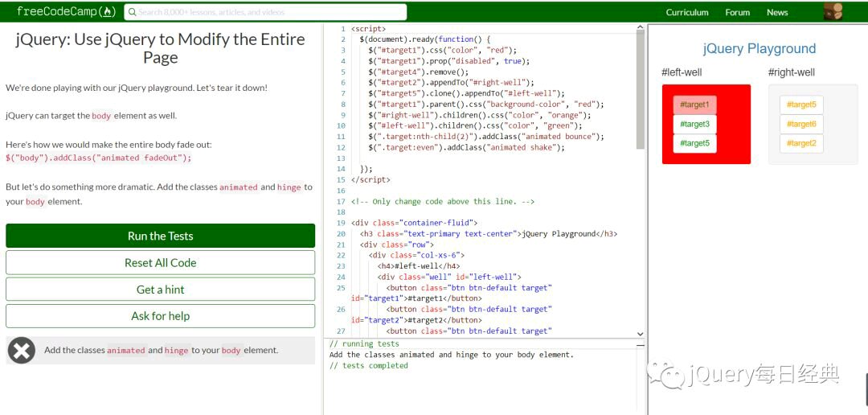This screenshot has height=415, width=868.
Task: Open the user profile avatar
Action: click(x=833, y=11)
